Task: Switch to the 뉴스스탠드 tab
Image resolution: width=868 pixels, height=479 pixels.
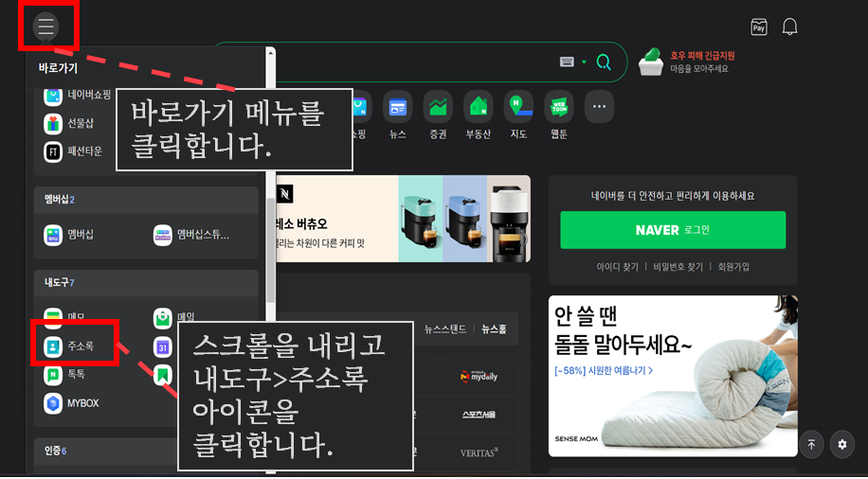Action: [x=445, y=329]
